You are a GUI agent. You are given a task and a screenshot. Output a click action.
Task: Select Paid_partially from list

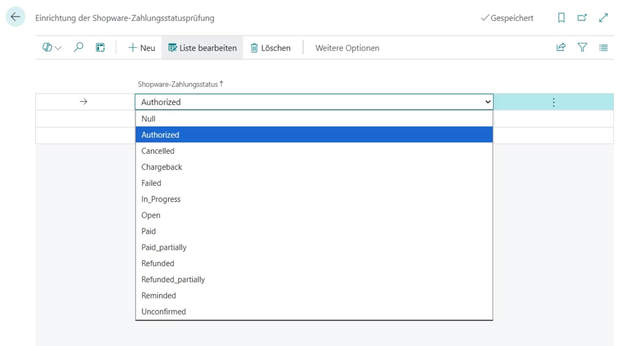tap(314, 247)
